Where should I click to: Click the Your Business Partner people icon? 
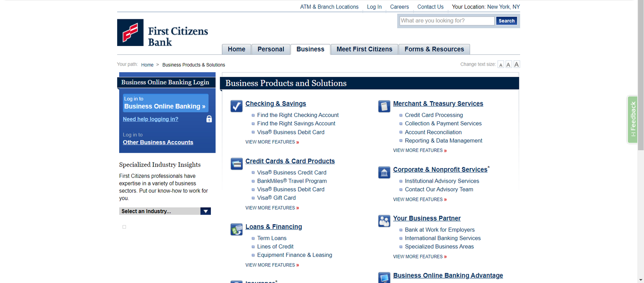click(x=384, y=221)
